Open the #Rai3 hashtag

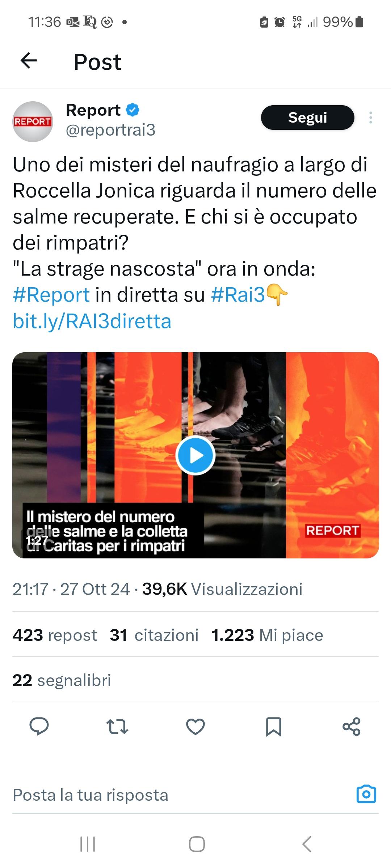[238, 294]
